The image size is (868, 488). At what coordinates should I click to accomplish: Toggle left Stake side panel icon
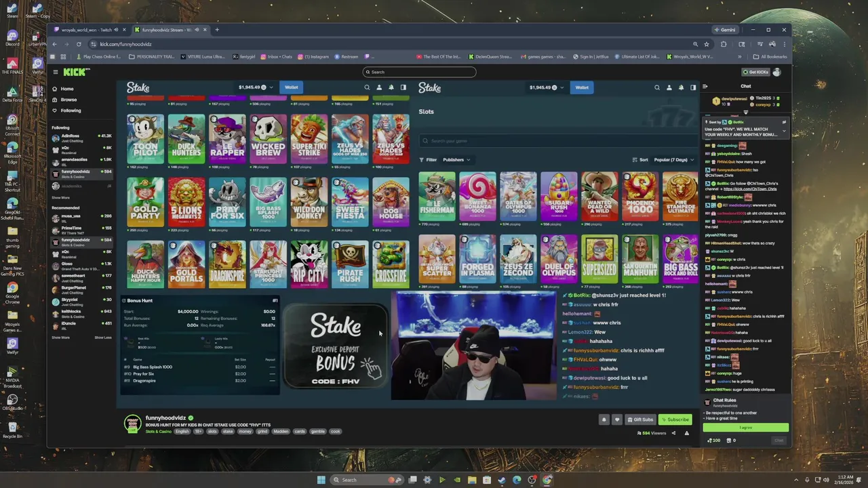click(403, 87)
